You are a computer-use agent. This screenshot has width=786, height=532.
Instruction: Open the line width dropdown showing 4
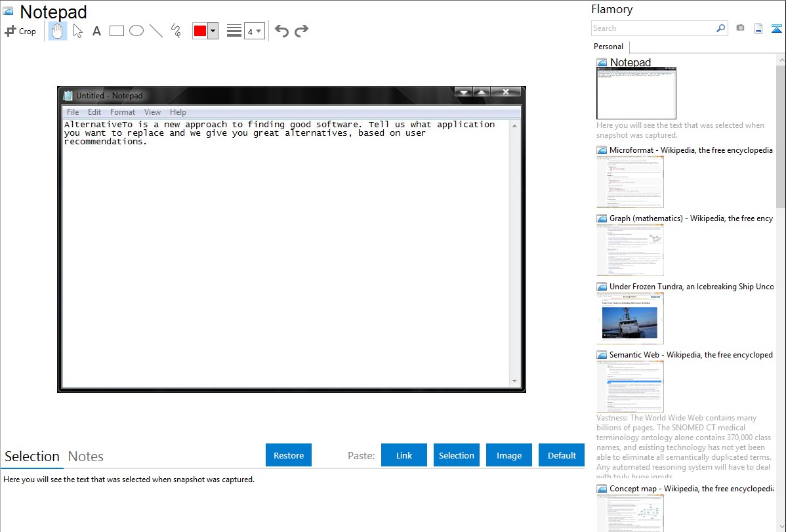tap(254, 31)
